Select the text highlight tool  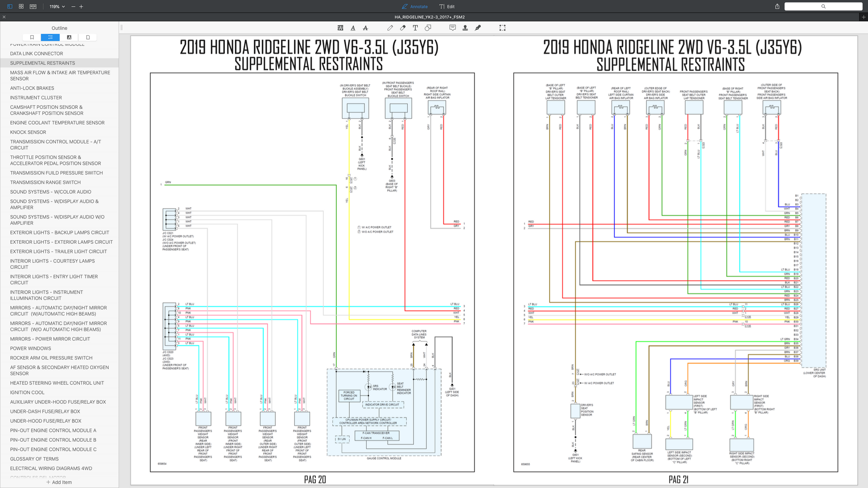(340, 28)
